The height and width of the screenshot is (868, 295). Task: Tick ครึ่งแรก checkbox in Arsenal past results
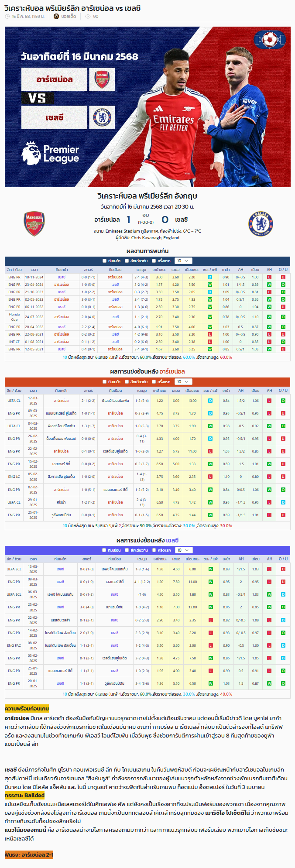click(x=154, y=382)
